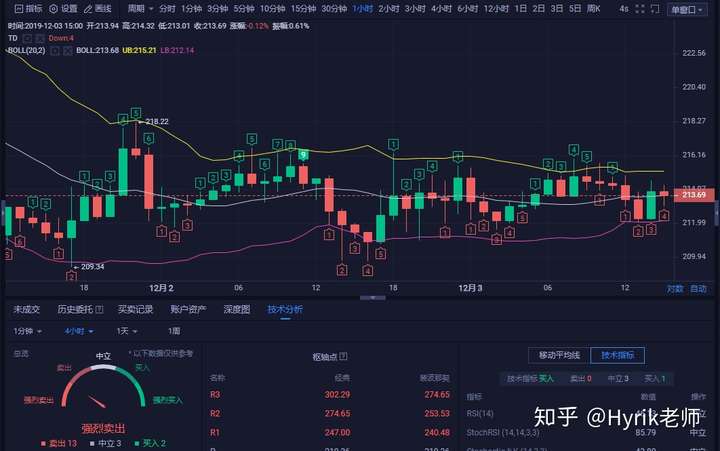Select the 1日 chart interval
Viewport: 720px width, 451px height.
pyautogui.click(x=520, y=8)
